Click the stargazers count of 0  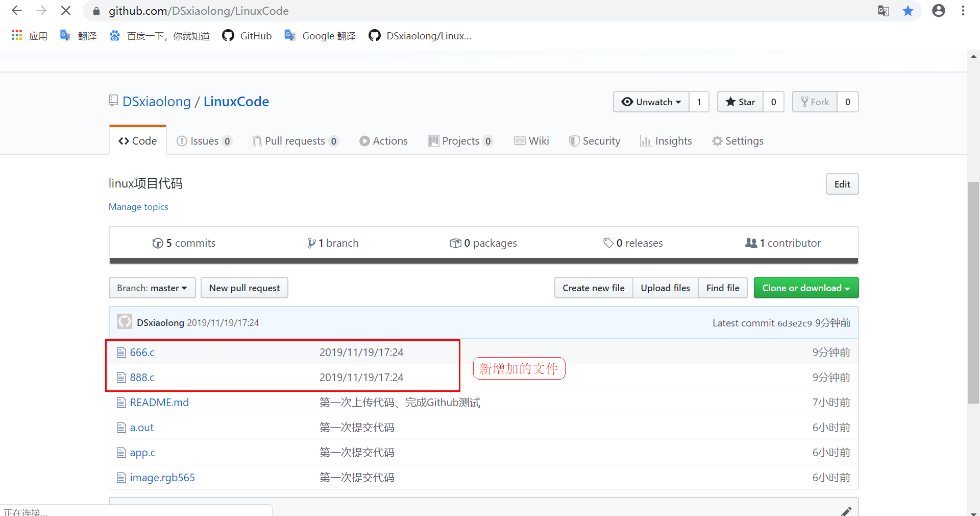click(774, 102)
